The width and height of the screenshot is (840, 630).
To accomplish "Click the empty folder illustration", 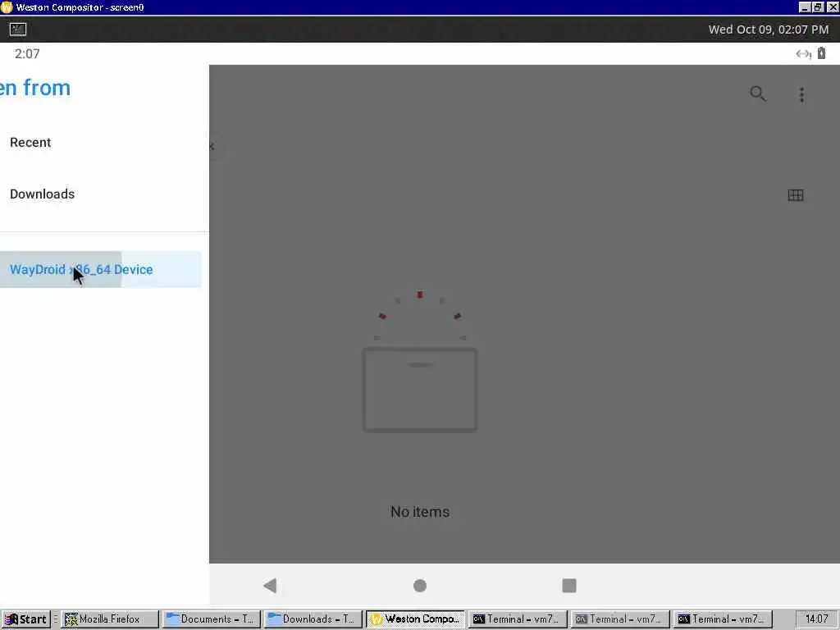I will (420, 361).
